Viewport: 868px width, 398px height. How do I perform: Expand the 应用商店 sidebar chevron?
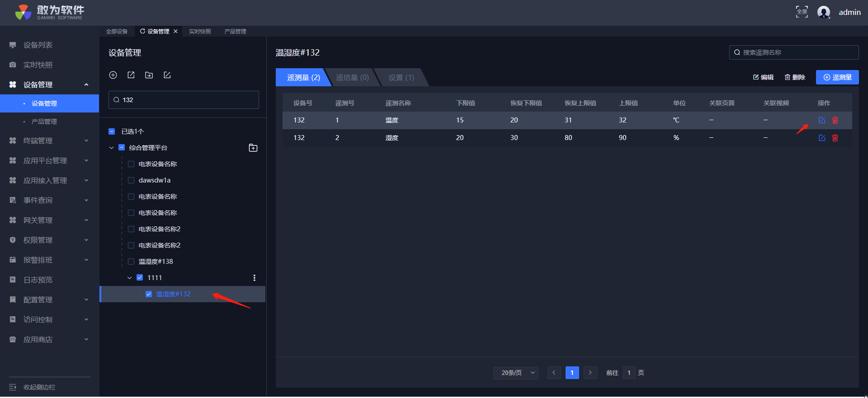[86, 339]
